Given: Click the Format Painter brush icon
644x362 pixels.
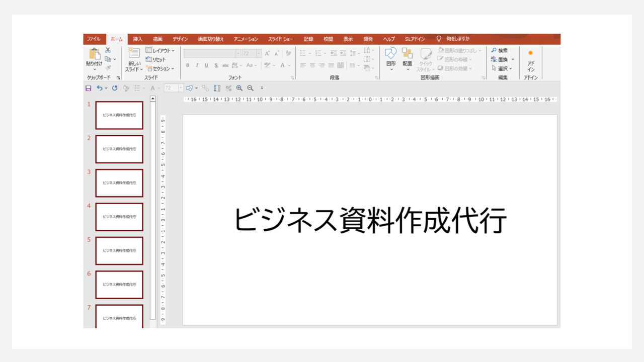Looking at the screenshot, I should click(x=108, y=68).
